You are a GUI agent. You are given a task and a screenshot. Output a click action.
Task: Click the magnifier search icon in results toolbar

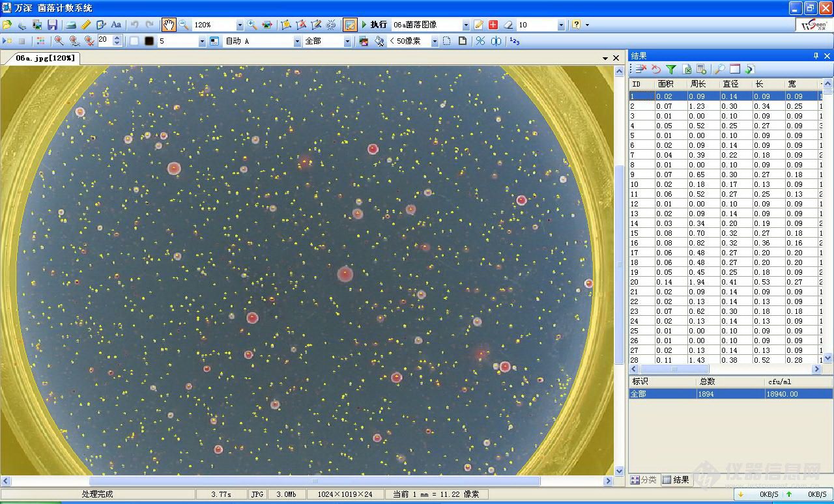click(x=720, y=69)
